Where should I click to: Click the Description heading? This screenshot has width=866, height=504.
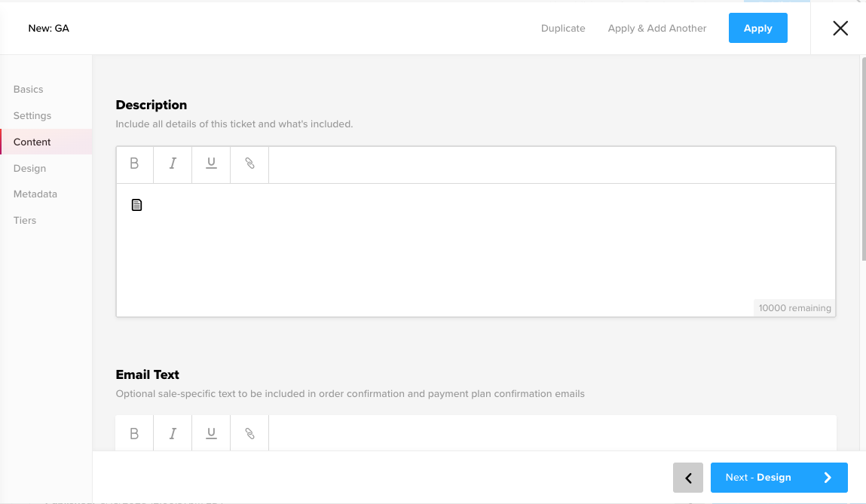coord(151,105)
